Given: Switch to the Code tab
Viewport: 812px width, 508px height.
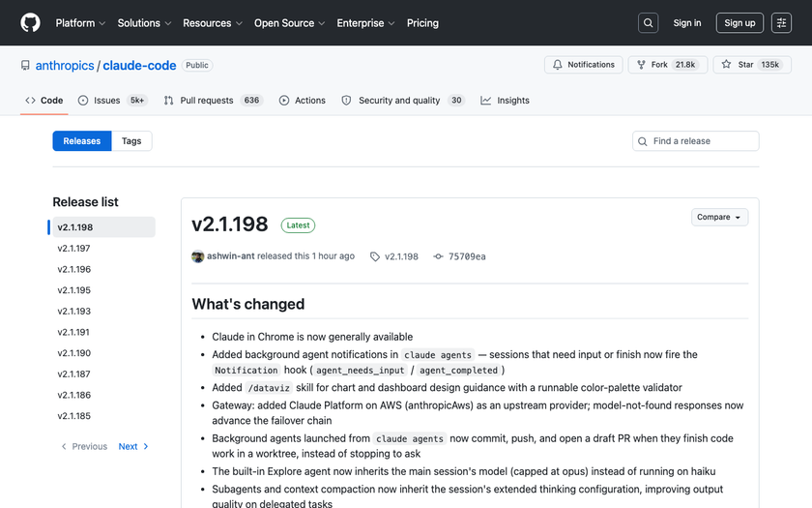Looking at the screenshot, I should click(x=44, y=101).
